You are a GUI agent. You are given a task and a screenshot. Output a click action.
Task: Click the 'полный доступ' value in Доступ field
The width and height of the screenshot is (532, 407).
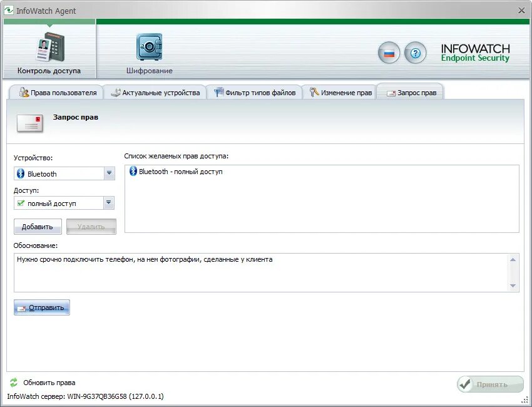coord(51,203)
